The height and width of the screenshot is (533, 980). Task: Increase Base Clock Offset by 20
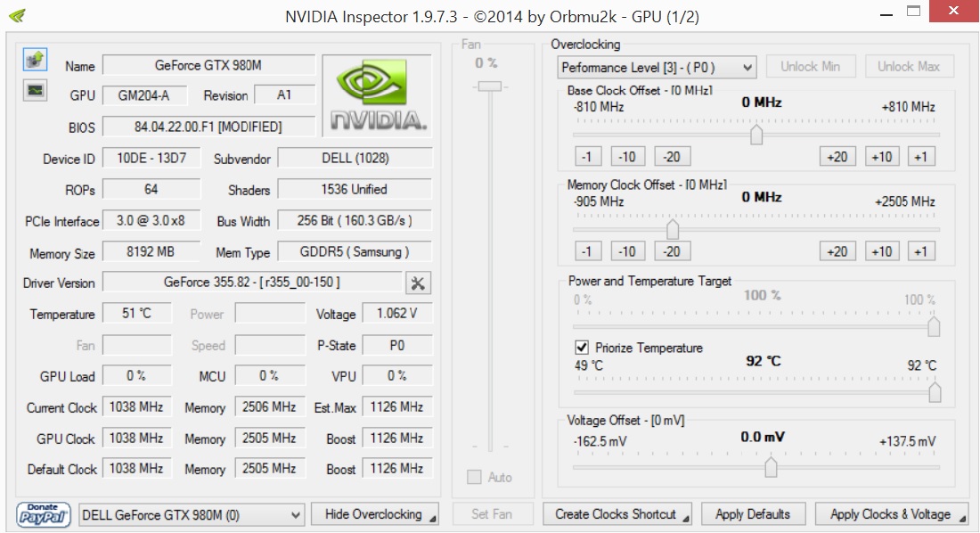(x=837, y=156)
